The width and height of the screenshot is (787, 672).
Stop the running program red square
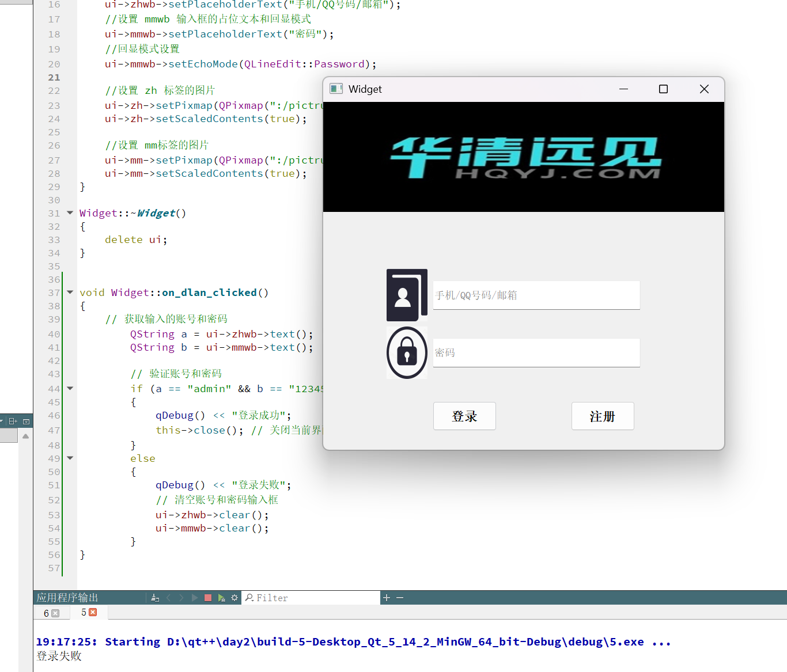(x=208, y=598)
